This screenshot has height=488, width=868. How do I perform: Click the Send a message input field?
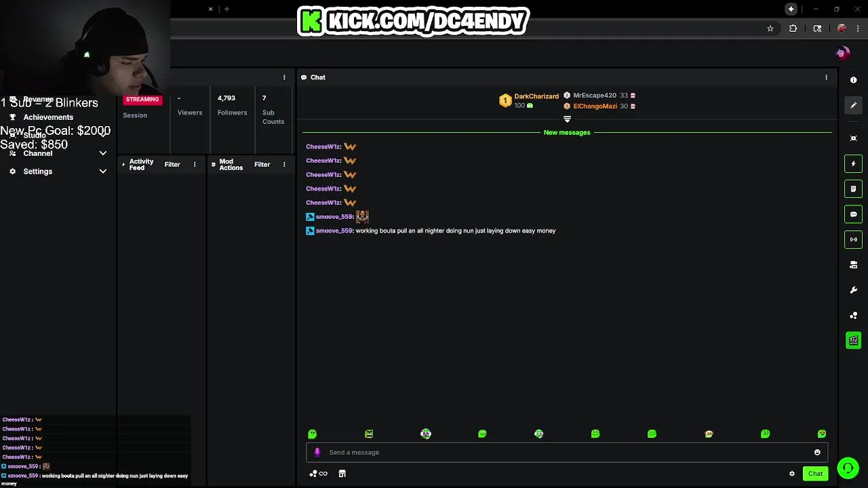click(566, 453)
